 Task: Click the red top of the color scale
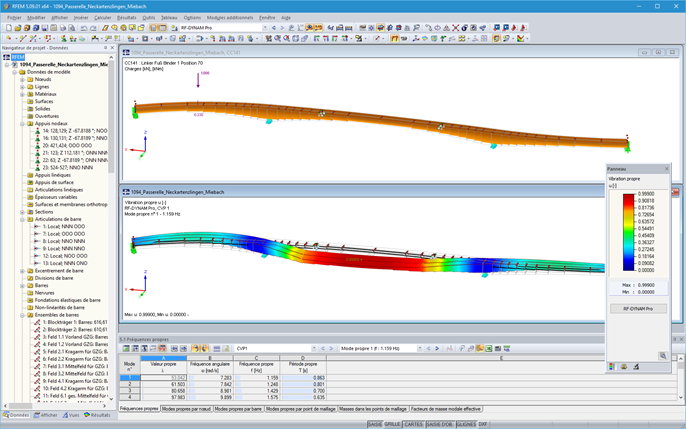(629, 198)
